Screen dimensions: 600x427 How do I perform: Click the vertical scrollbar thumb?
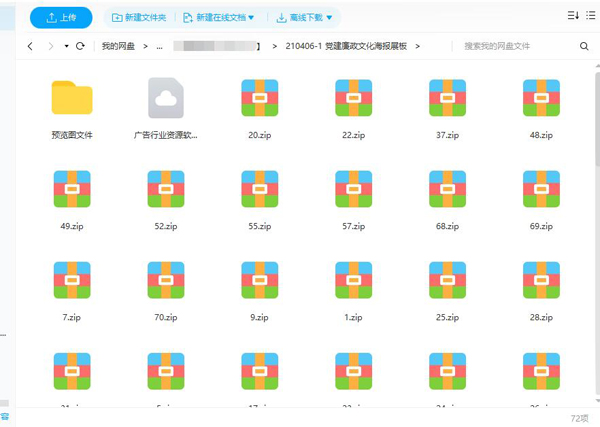coord(597,119)
